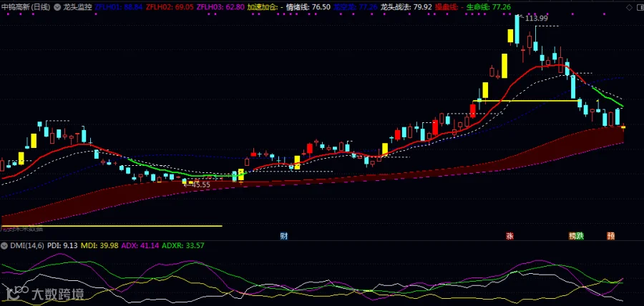Click the orange 预 event marker

611,236
